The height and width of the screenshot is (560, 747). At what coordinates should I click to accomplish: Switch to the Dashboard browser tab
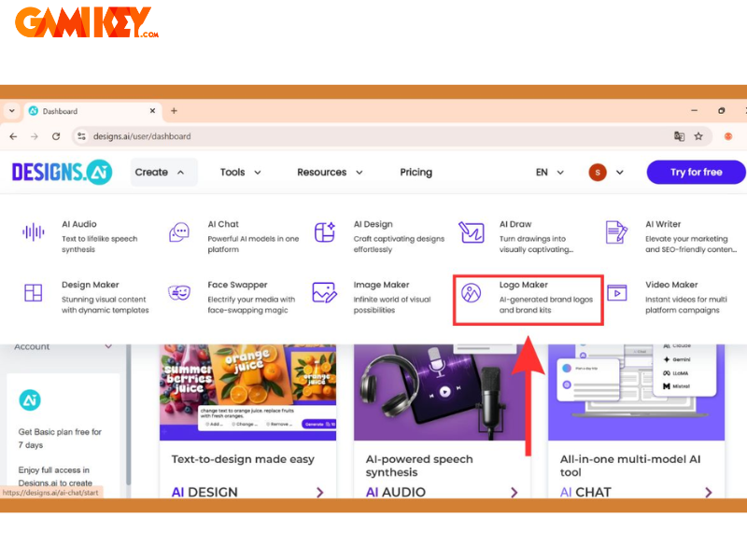92,111
